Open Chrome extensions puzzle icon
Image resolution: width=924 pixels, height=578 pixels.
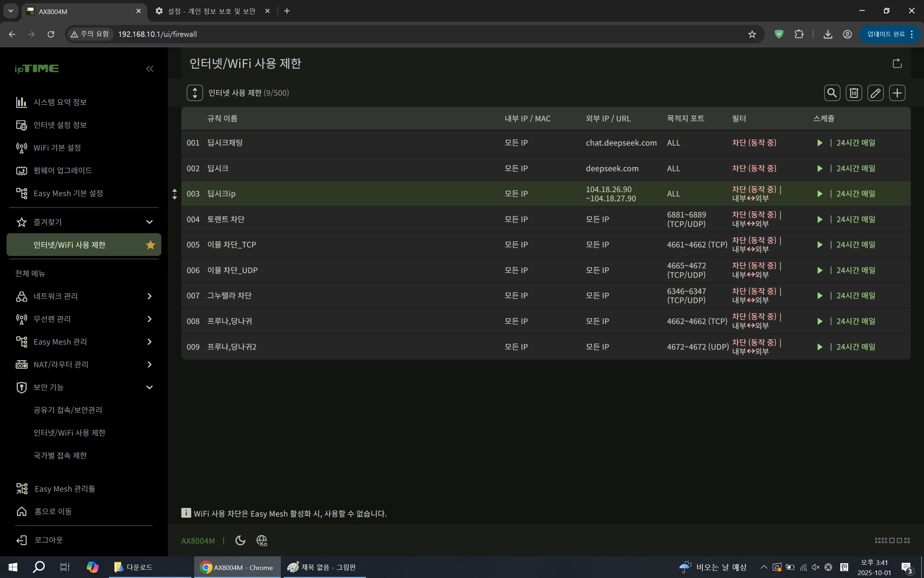tap(799, 34)
